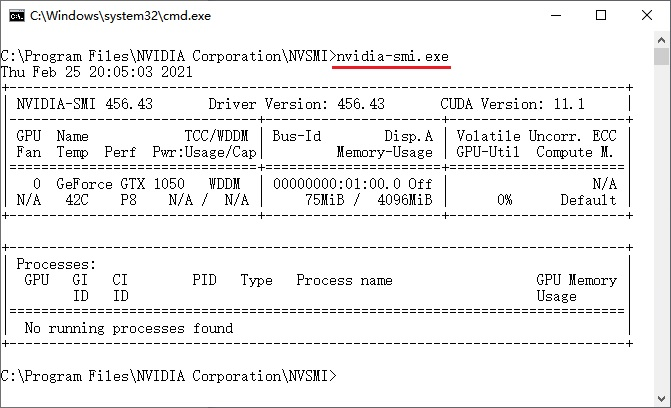
Task: Click the CUDA Version 11.1 text
Action: pos(512,104)
